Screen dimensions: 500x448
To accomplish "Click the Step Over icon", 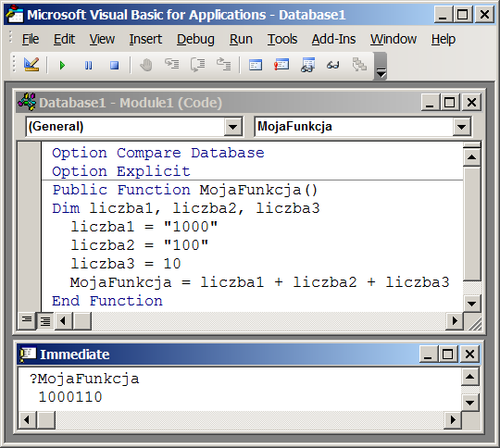I will pos(198,65).
